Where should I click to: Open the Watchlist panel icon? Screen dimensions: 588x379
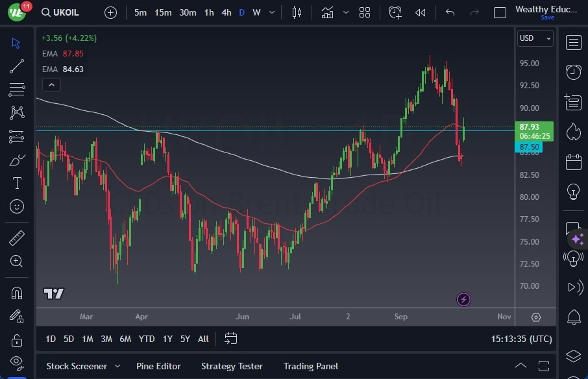point(573,43)
